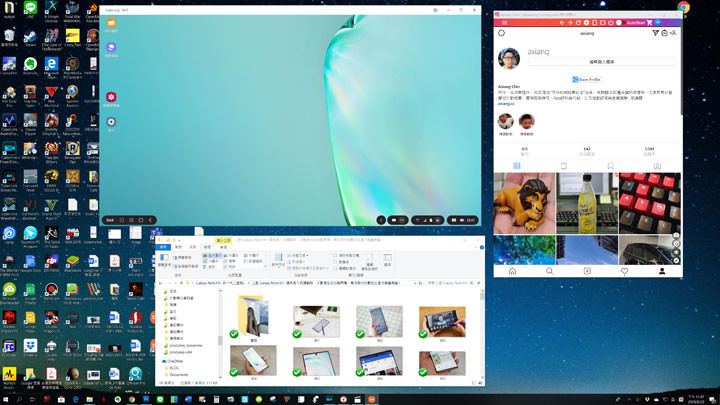
Task: Click the back arrow on DeX taskbar
Action: (x=151, y=220)
